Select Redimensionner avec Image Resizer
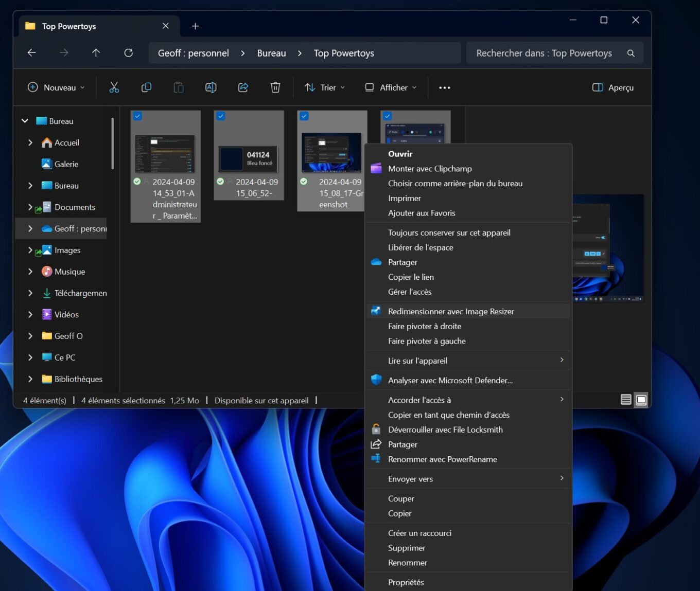Screen dimensions: 700x591 pyautogui.click(x=468, y=311)
